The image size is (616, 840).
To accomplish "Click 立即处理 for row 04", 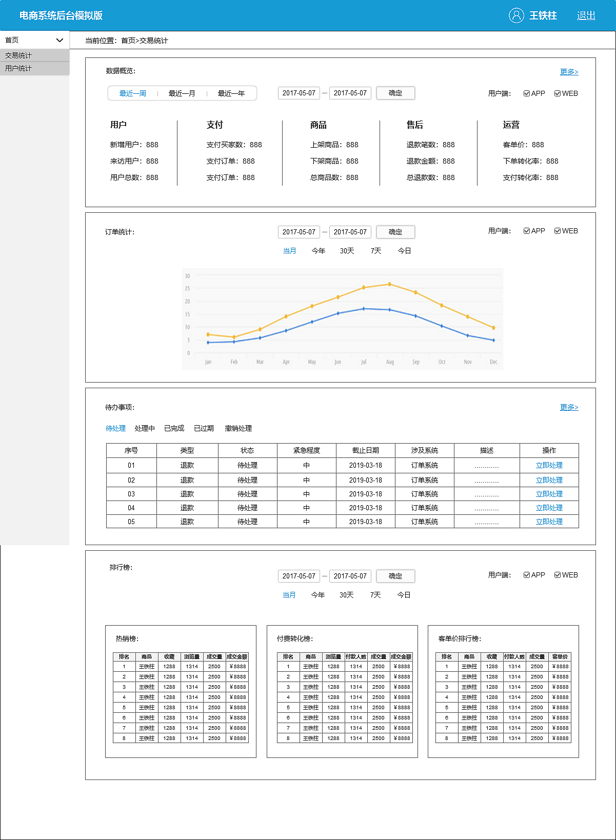I will pyautogui.click(x=549, y=508).
